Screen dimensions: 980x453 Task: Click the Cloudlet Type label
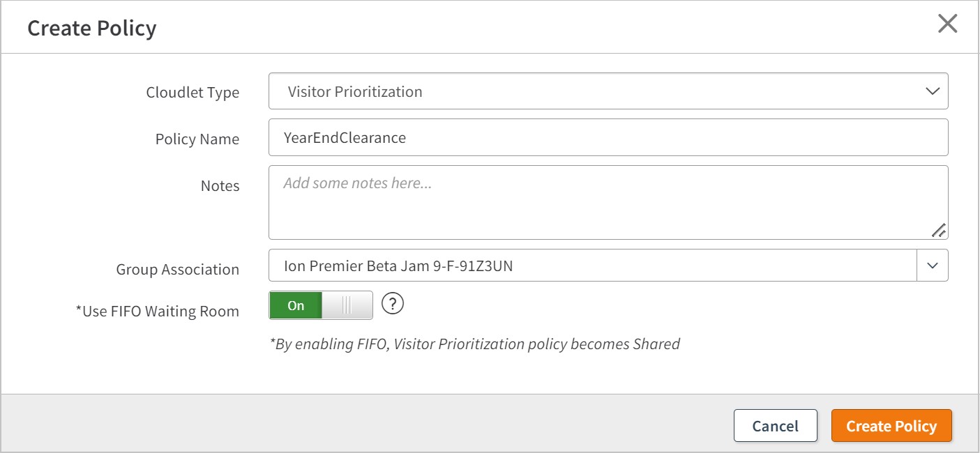(x=193, y=93)
